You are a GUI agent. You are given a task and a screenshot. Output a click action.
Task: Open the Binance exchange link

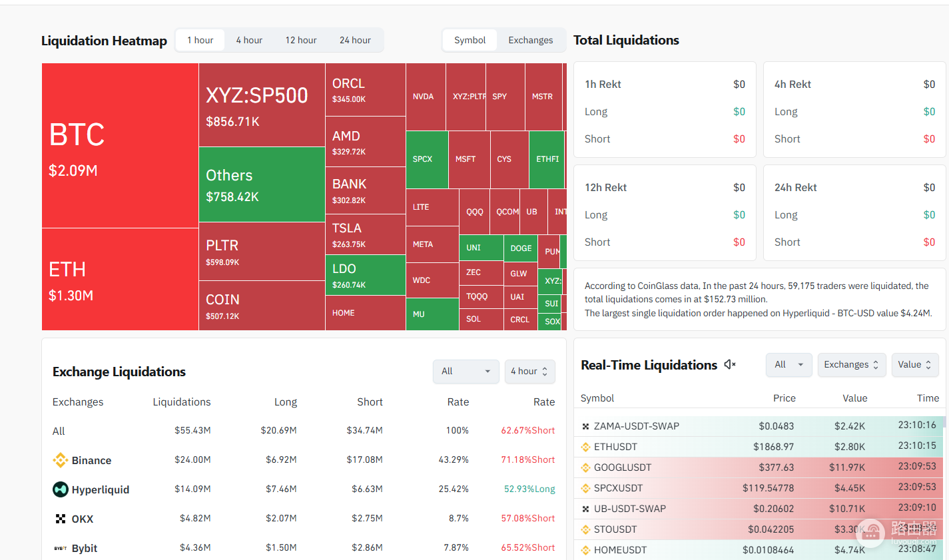(91, 461)
